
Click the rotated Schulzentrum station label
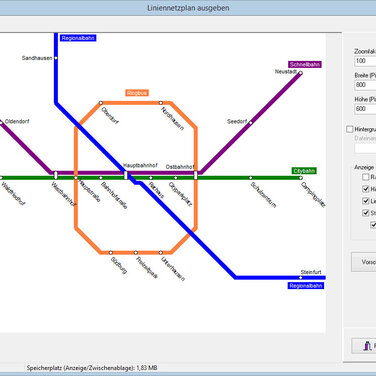coord(263,195)
